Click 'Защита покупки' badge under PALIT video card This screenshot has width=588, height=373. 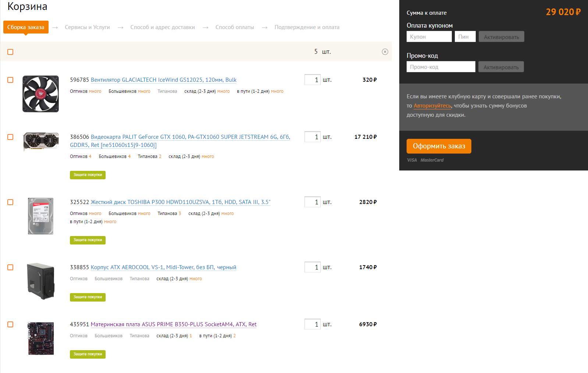[x=88, y=175]
